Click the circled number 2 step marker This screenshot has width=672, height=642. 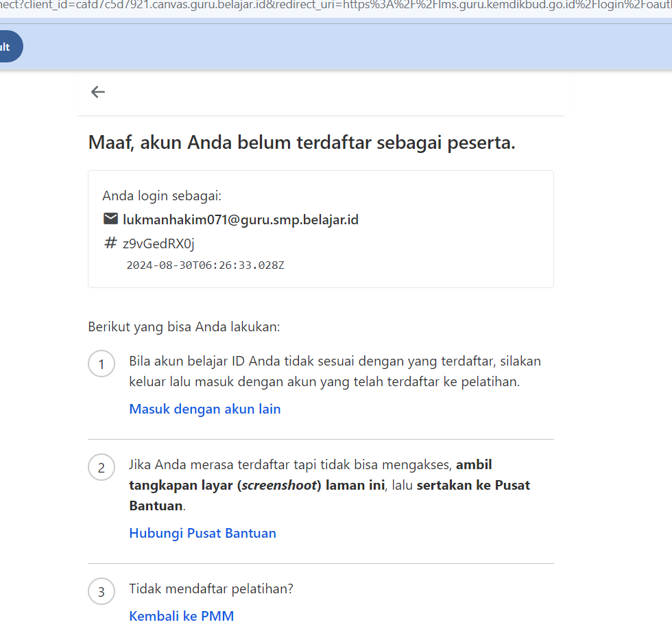101,468
